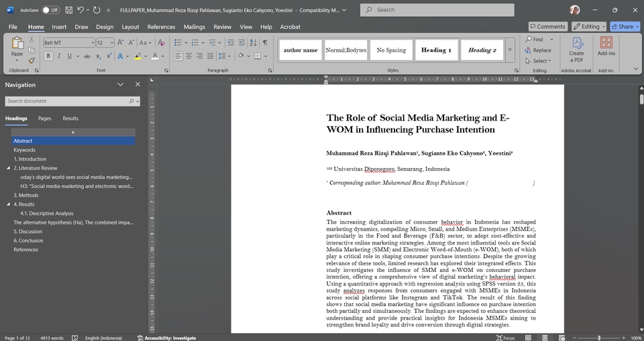The width and height of the screenshot is (644, 341).
Task: Click the Focus mode icon
Action: (505, 338)
